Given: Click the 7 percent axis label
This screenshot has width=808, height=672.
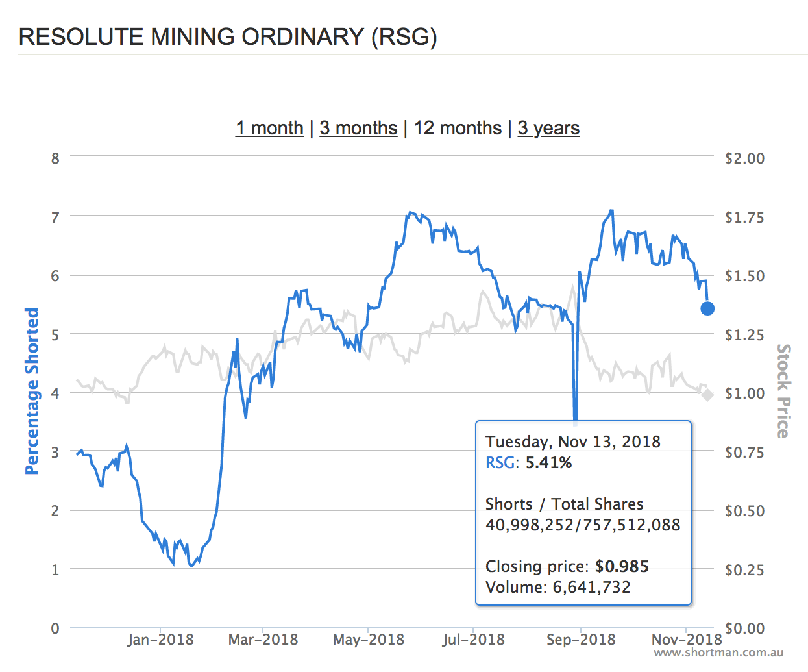Looking at the screenshot, I should (55, 217).
